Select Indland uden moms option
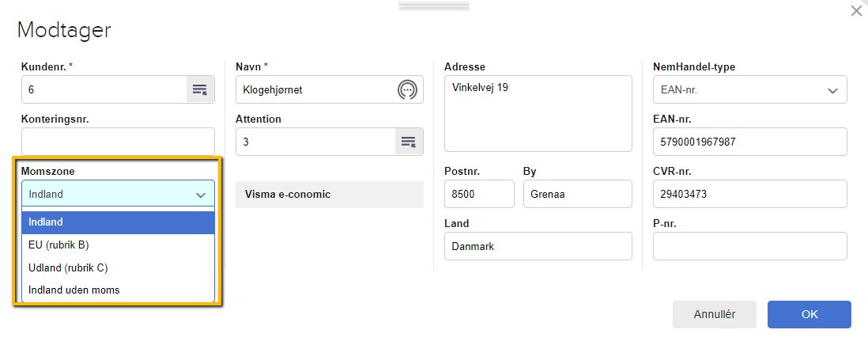 [118, 290]
